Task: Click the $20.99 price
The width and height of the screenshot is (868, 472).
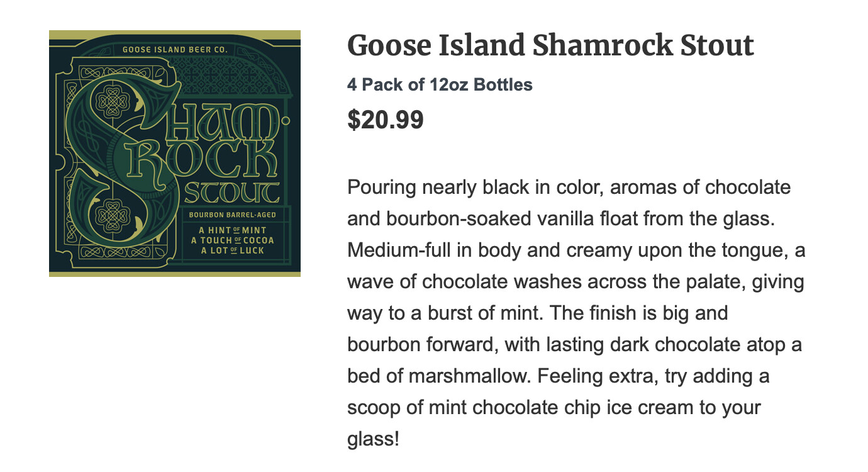Action: pos(385,120)
